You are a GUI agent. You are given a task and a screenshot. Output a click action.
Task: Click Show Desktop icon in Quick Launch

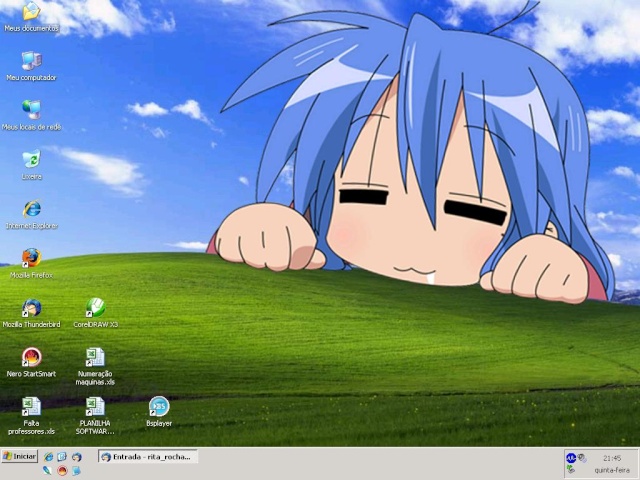(x=62, y=457)
